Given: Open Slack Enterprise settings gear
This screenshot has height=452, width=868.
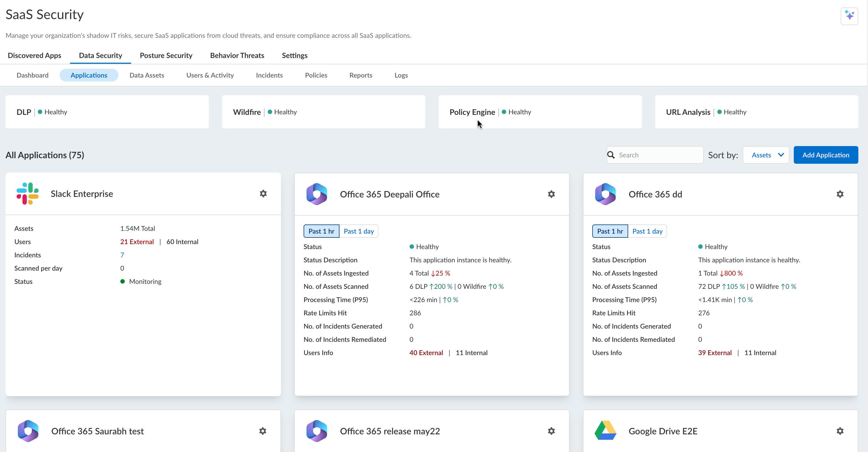Looking at the screenshot, I should (263, 194).
